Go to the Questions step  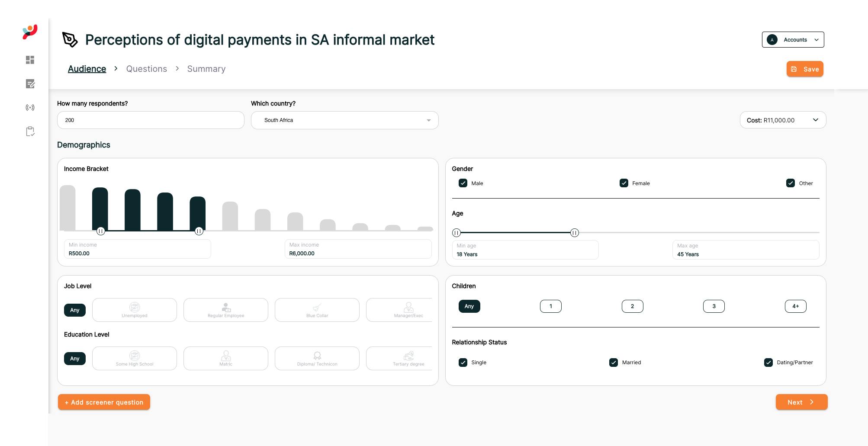click(147, 69)
